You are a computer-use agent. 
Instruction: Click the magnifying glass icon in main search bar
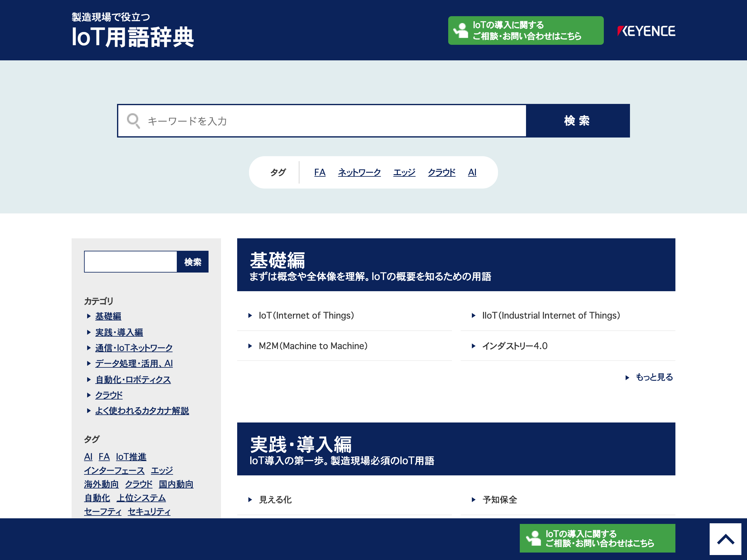134,121
